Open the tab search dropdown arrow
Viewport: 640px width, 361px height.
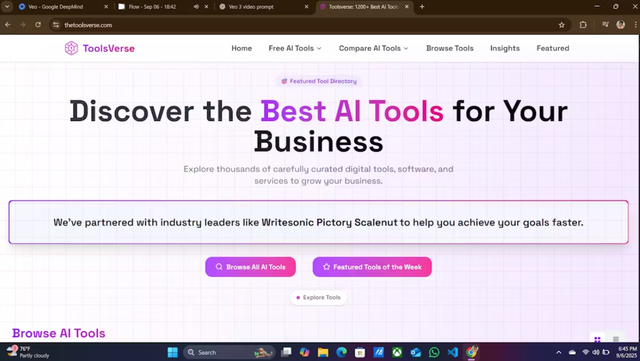[x=7, y=7]
